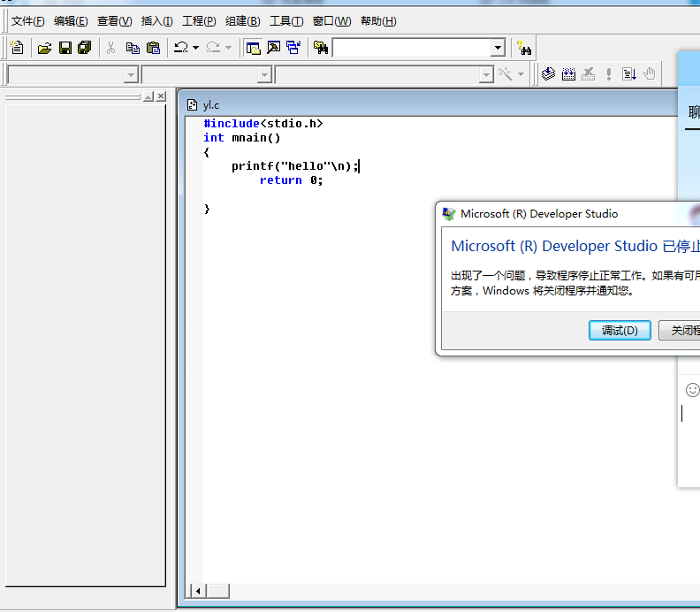Insert breakpoint with the hand icon
This screenshot has width=700, height=612.
click(650, 73)
